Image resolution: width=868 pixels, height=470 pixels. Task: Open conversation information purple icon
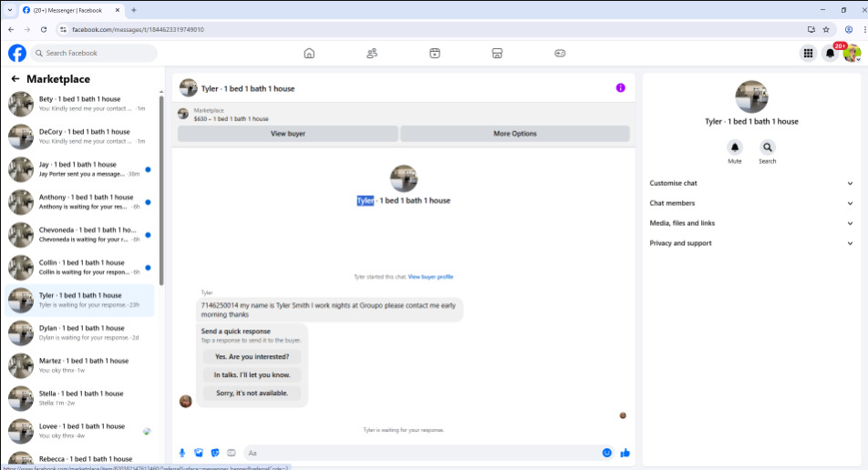pyautogui.click(x=621, y=88)
